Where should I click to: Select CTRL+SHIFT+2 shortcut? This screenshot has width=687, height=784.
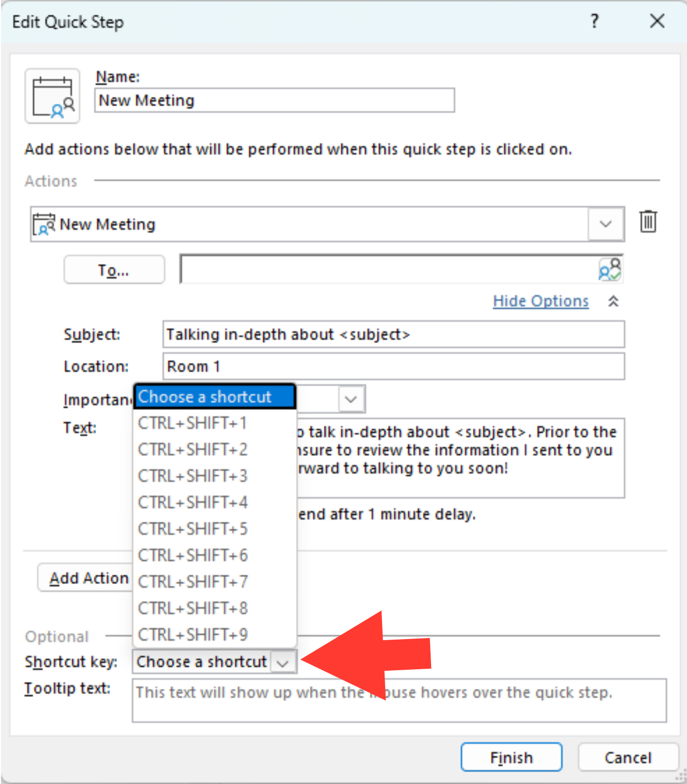[x=215, y=450]
